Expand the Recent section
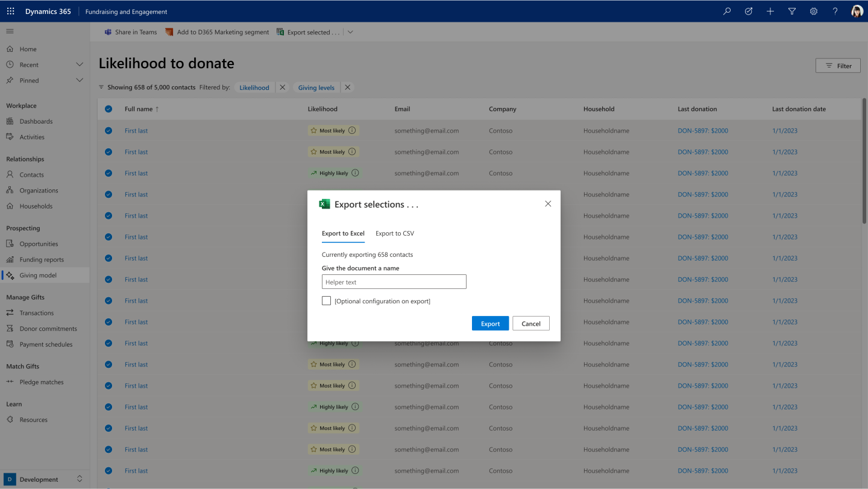This screenshot has width=868, height=489. (x=78, y=65)
